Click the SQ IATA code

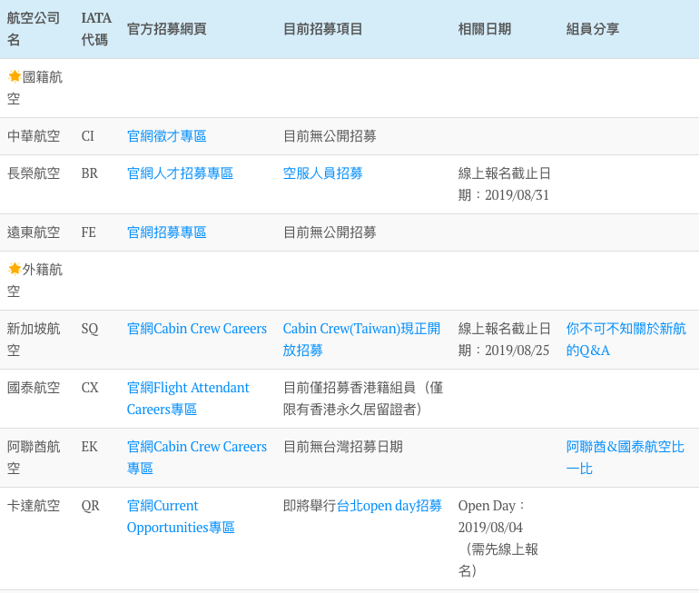click(90, 329)
